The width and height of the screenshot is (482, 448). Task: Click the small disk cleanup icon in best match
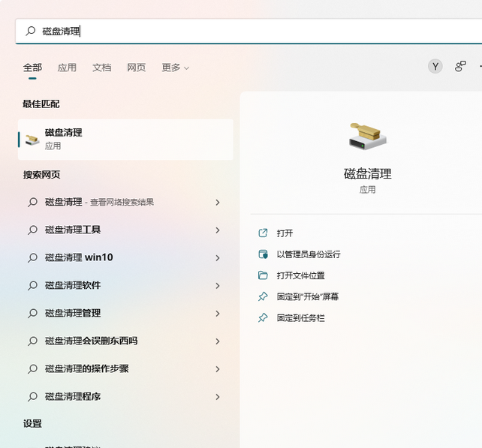32,140
